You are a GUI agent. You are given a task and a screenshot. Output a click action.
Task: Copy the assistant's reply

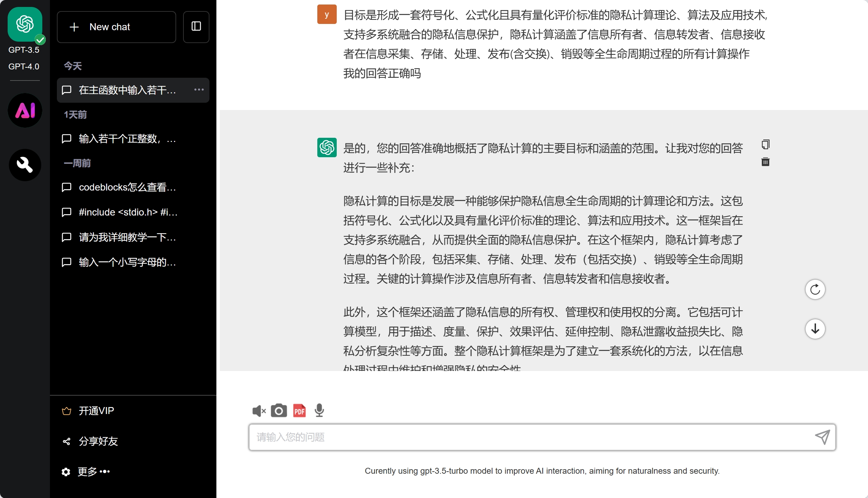765,144
